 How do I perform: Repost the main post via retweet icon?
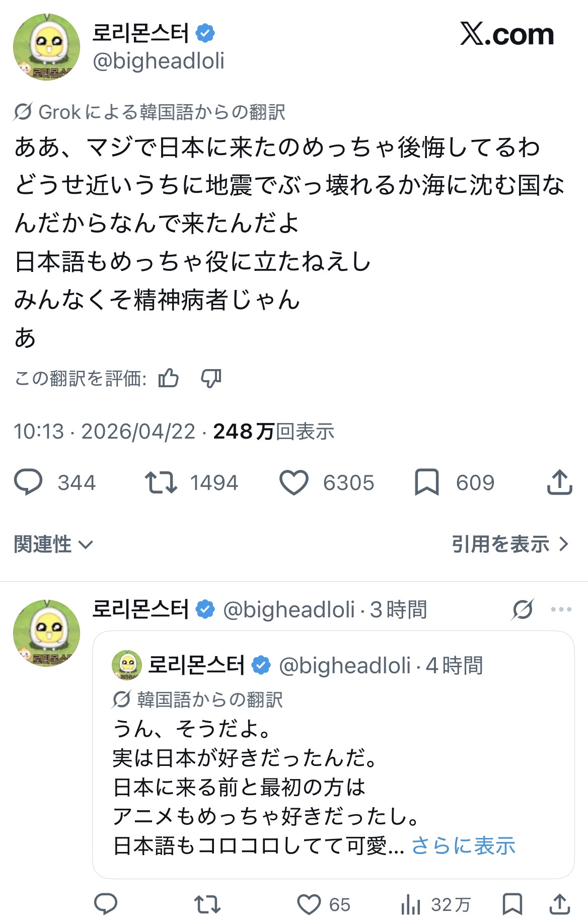(x=161, y=482)
